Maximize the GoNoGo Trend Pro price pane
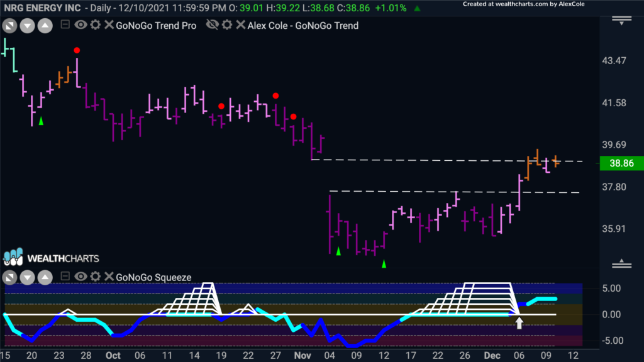This screenshot has height=362, width=644. 9,26
